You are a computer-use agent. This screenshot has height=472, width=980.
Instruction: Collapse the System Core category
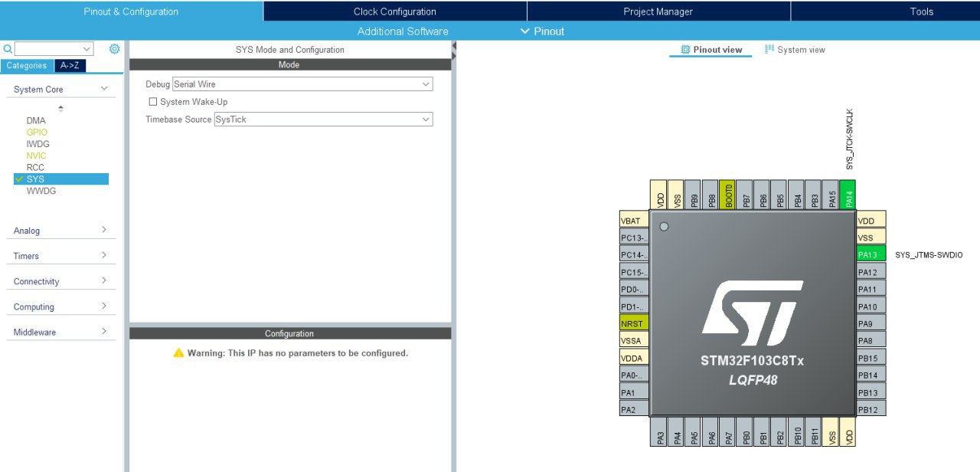[x=104, y=89]
